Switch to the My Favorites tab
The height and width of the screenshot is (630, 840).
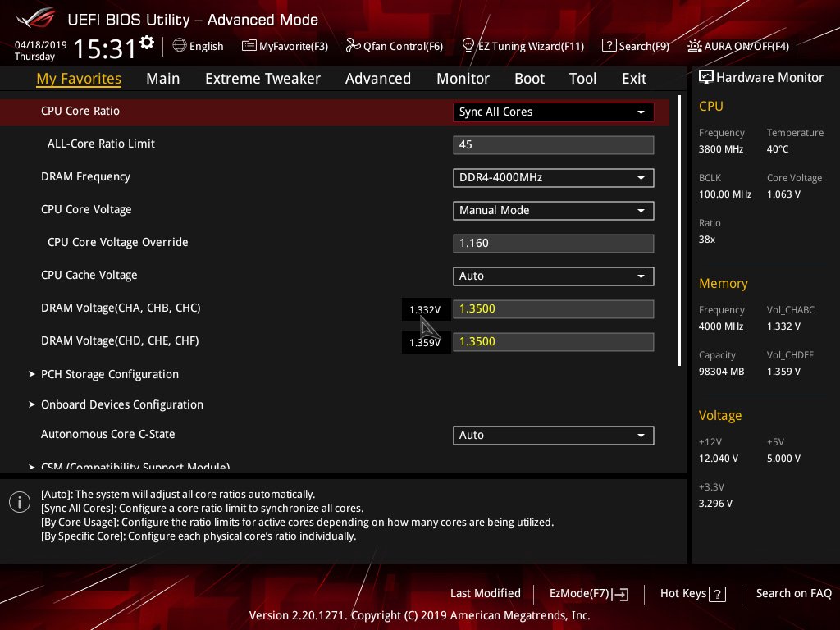[79, 79]
